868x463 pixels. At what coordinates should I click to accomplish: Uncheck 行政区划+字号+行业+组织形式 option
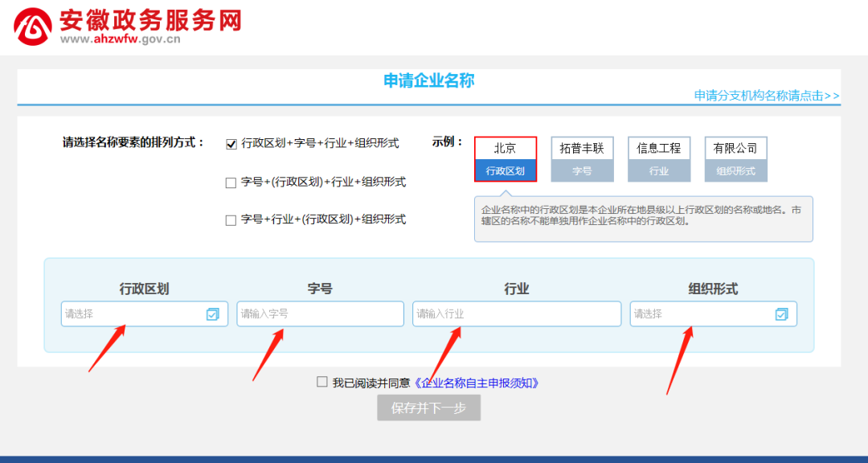[x=230, y=144]
